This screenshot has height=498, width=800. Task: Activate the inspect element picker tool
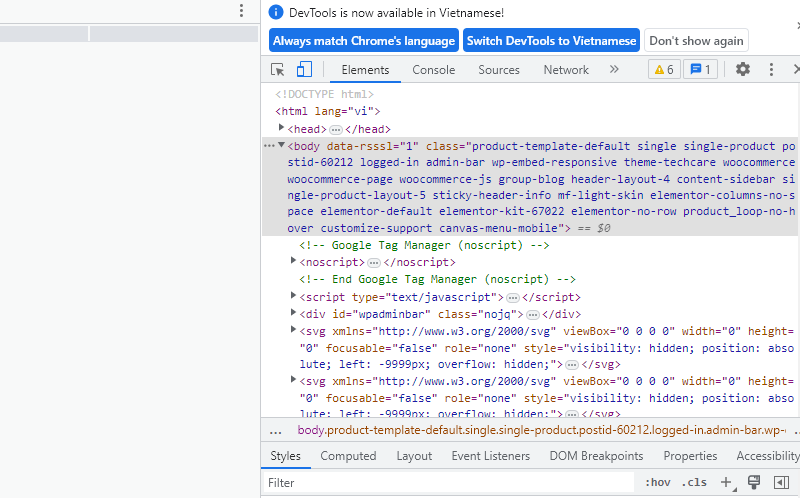point(278,70)
